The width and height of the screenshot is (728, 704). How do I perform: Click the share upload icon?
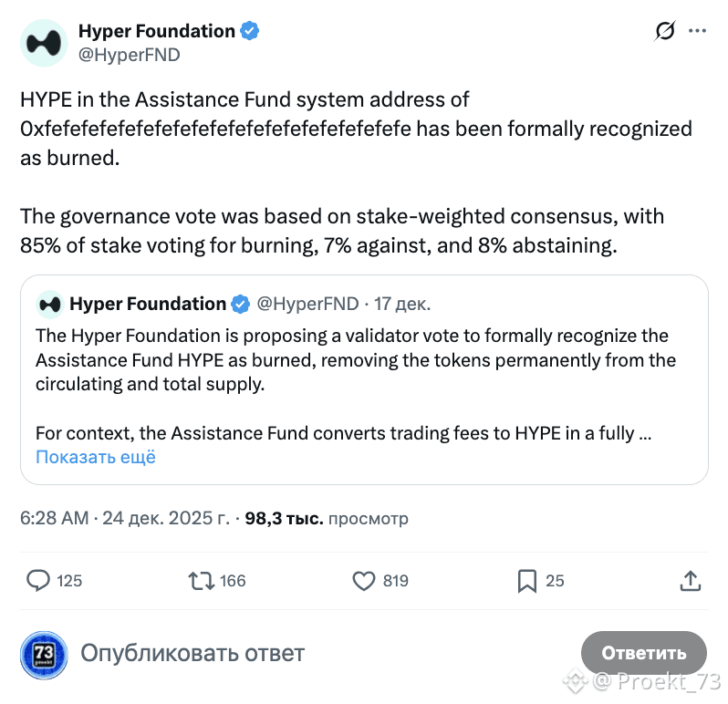(x=690, y=580)
